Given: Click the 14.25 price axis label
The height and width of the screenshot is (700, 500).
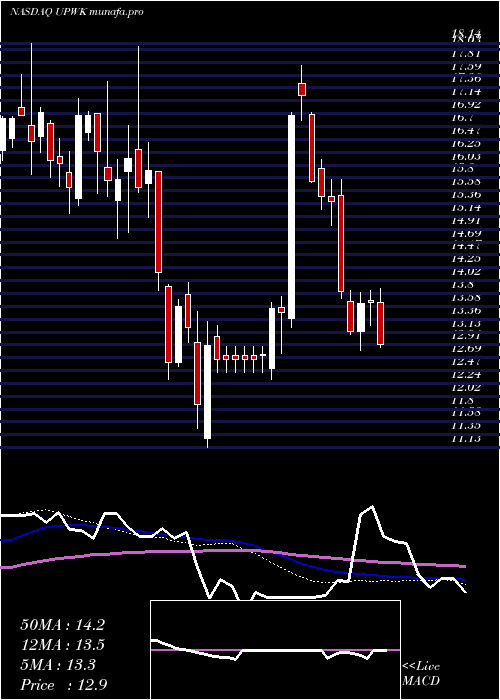Looking at the screenshot, I should click(x=466, y=258).
